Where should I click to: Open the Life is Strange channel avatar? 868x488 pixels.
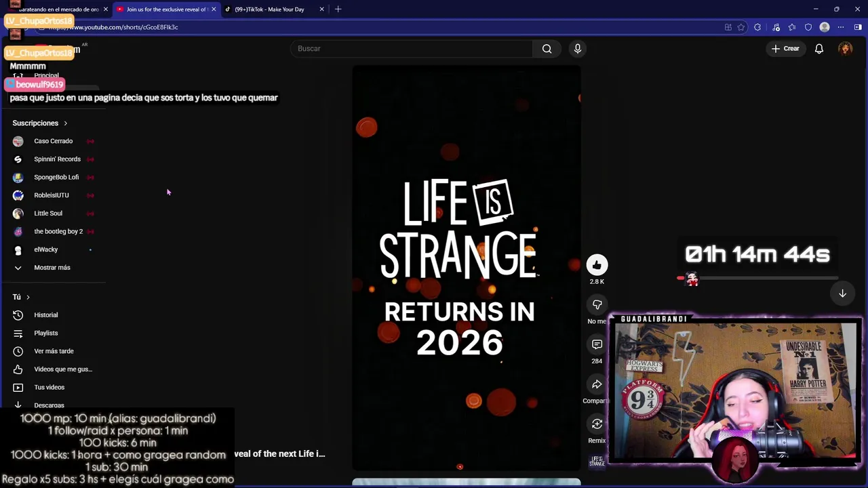point(597,460)
